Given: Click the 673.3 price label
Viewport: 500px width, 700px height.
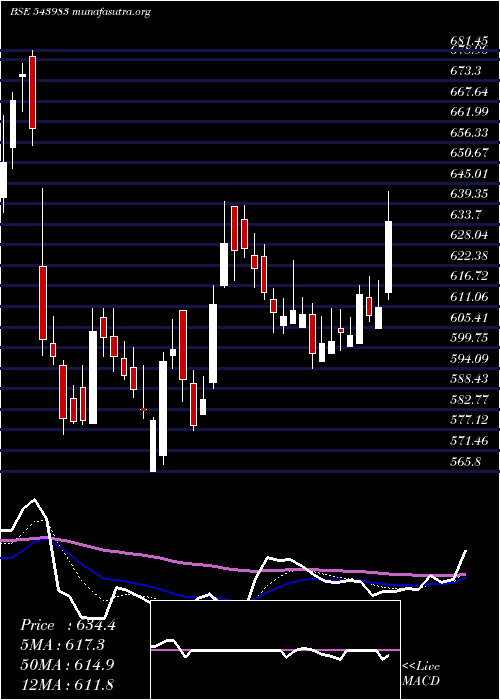Looking at the screenshot, I should [x=466, y=70].
